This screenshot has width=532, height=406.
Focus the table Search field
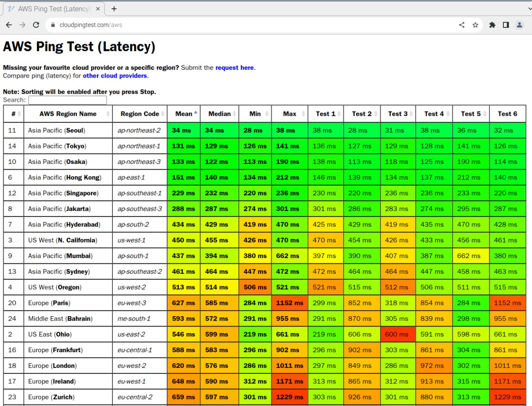(x=68, y=100)
